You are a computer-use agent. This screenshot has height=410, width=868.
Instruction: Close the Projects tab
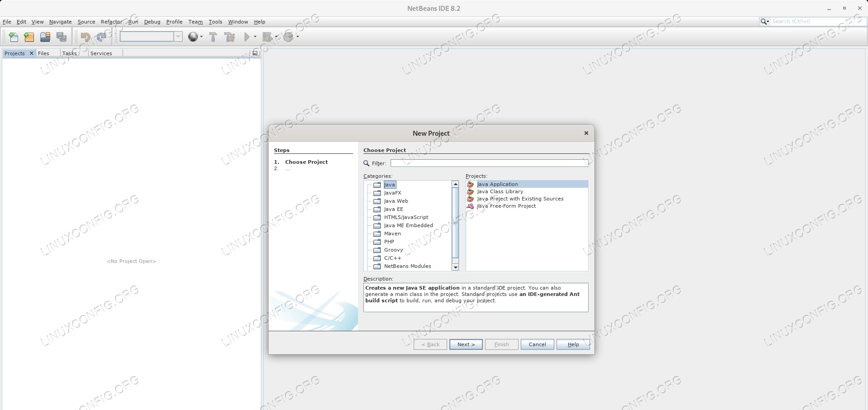(x=31, y=53)
